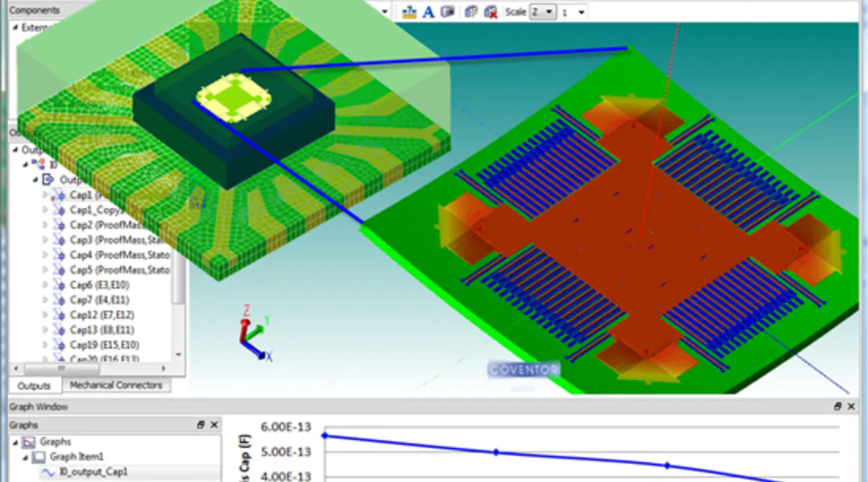Expand the Cap7 (E4,E11) tree node
Screen dimensions: 868x482
[46, 300]
